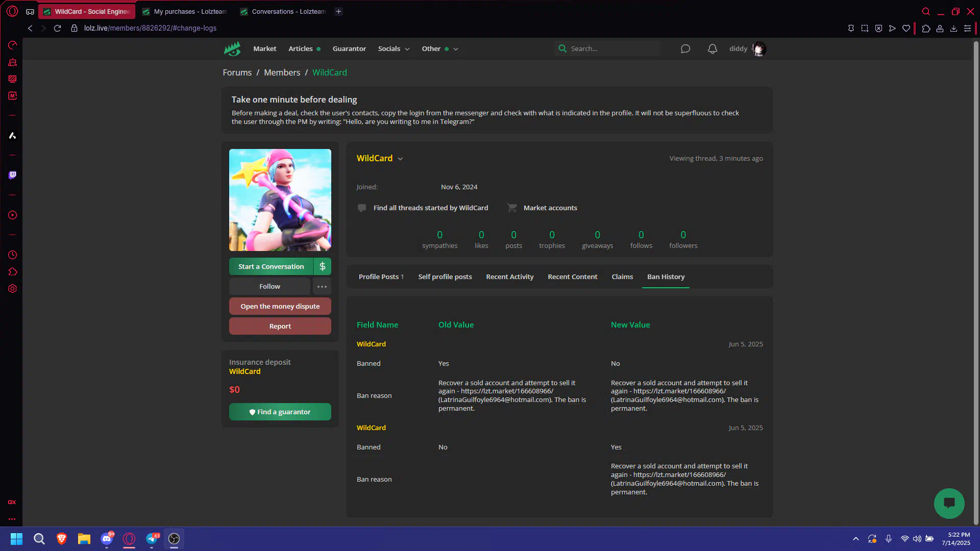Expand WildCard username dropdown arrow
Viewport: 980px width, 551px height.
click(x=401, y=159)
